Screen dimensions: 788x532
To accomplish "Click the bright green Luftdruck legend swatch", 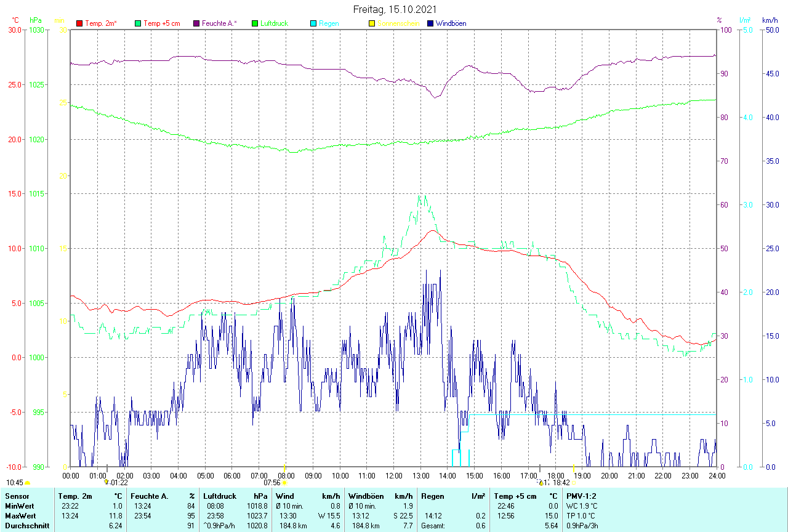I will [x=255, y=23].
